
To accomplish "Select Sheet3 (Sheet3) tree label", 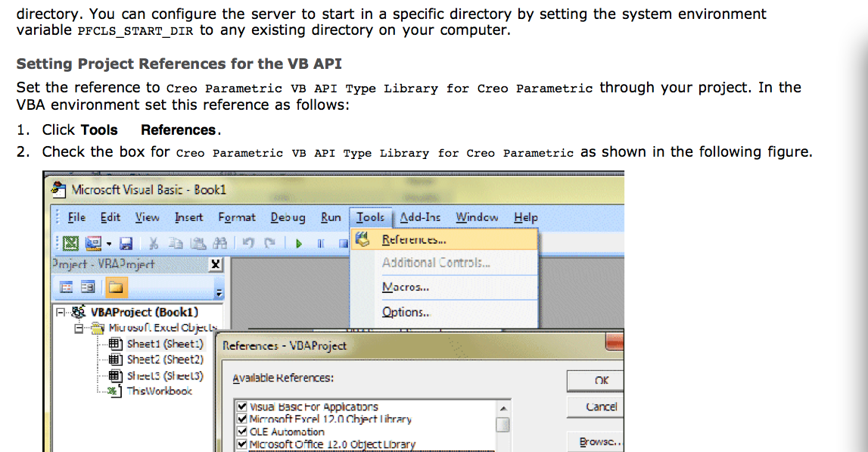I will point(165,376).
